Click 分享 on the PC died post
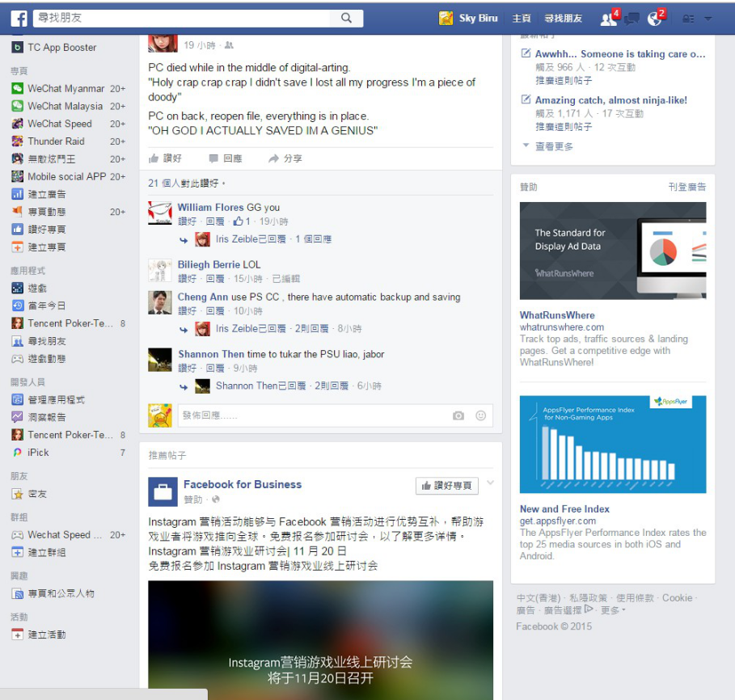This screenshot has height=700, width=735. (x=285, y=158)
